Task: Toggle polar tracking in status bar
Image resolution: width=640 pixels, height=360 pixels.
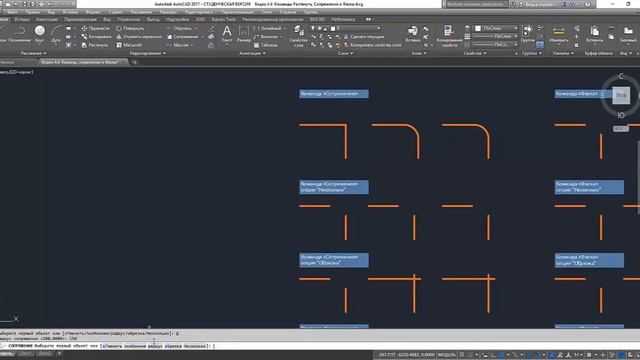Action: click(x=502, y=355)
